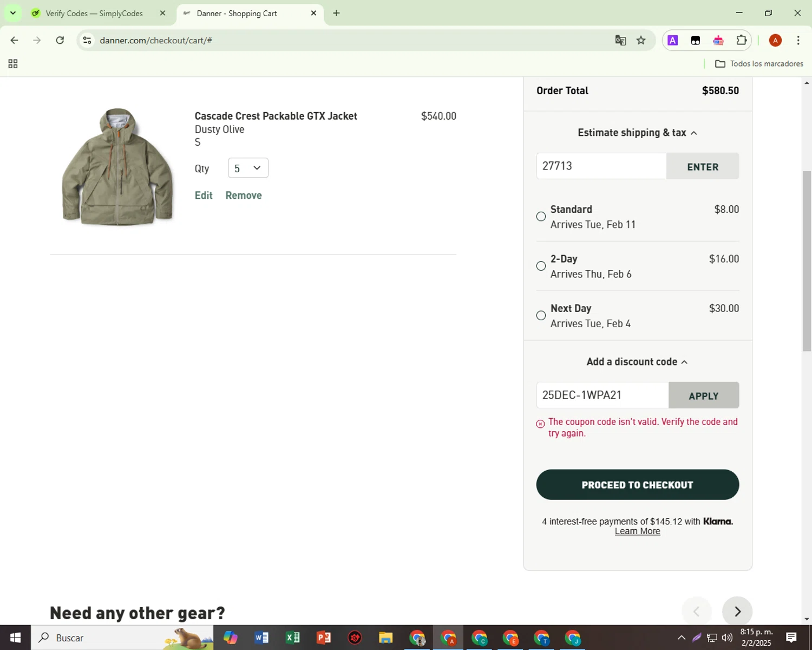Image resolution: width=812 pixels, height=650 pixels.
Task: Open Cascade Crest Packable GTX Jacket title
Action: tap(276, 116)
